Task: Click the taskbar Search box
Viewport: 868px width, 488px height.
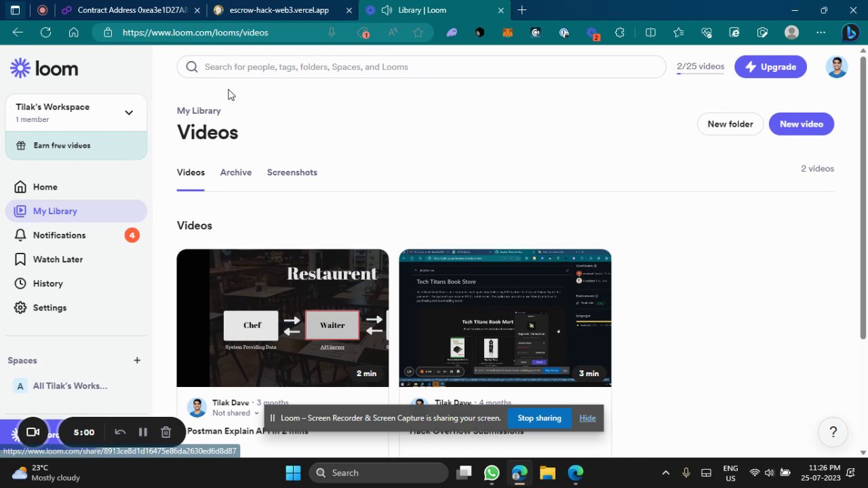Action: click(378, 473)
